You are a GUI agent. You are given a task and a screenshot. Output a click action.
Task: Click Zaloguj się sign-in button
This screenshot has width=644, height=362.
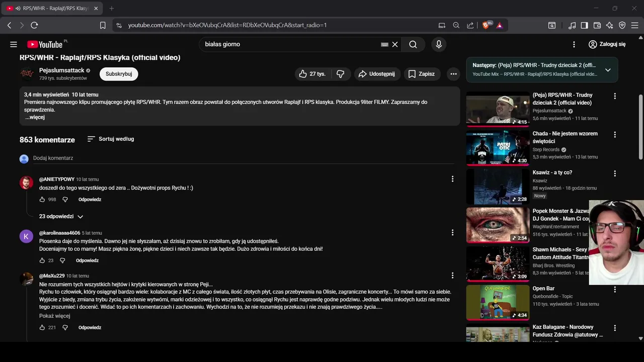click(x=607, y=44)
